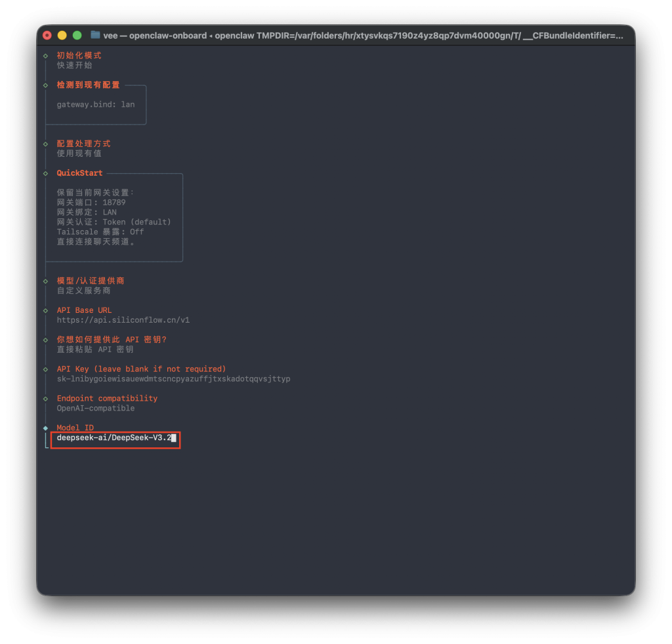Click the green diamond beside 初始化模式
The image size is (672, 644).
46,55
